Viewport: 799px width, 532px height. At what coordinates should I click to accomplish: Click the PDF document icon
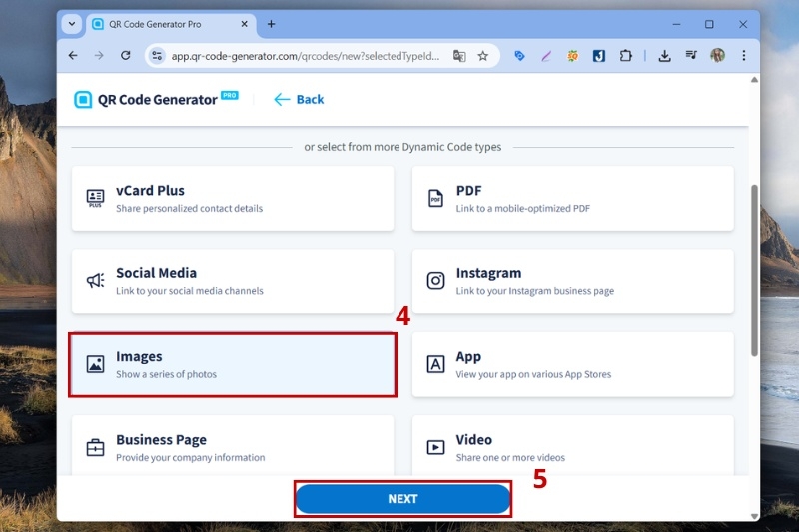pos(435,198)
